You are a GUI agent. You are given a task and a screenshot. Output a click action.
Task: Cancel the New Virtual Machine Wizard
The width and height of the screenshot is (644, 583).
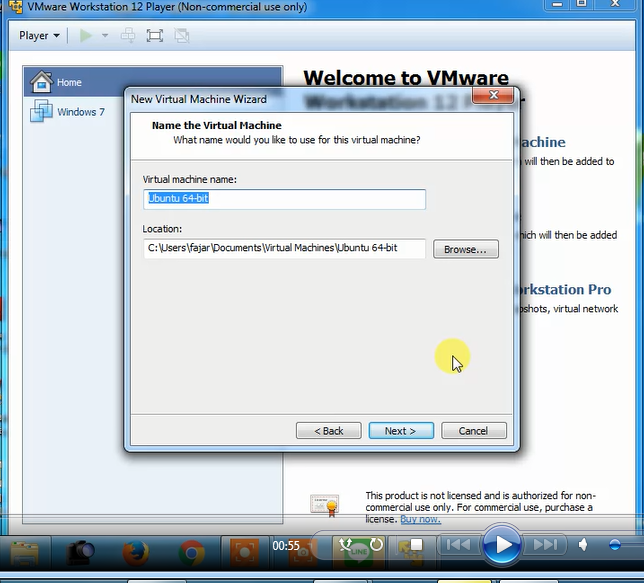tap(474, 431)
